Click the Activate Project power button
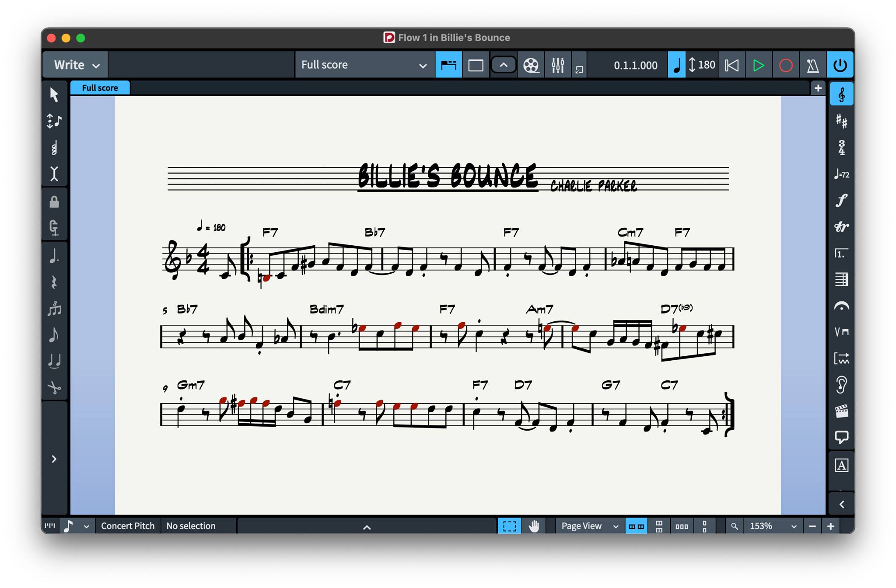896x588 pixels. [840, 65]
